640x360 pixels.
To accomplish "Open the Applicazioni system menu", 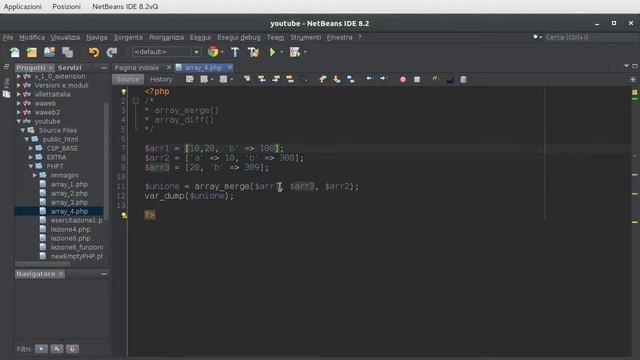I will [22, 7].
